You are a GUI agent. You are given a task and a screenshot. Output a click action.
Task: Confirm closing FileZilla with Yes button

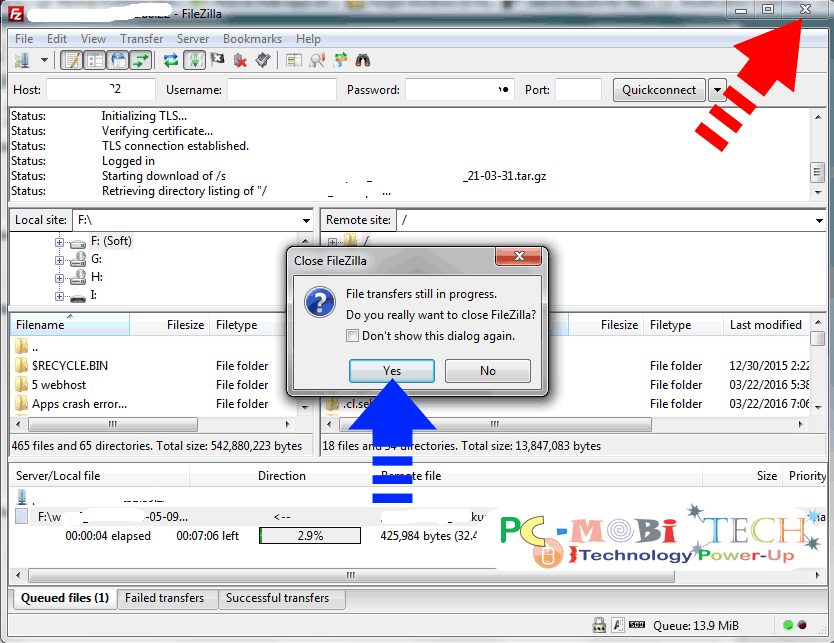(x=391, y=371)
